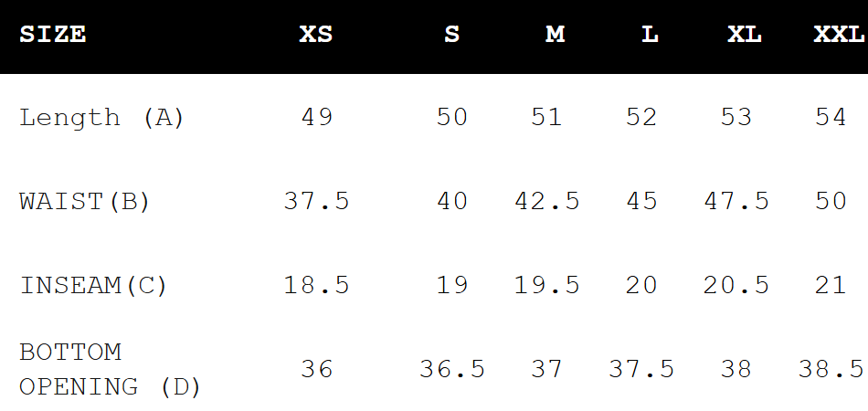868x411 pixels.
Task: Click the XXL column header
Action: click(838, 35)
